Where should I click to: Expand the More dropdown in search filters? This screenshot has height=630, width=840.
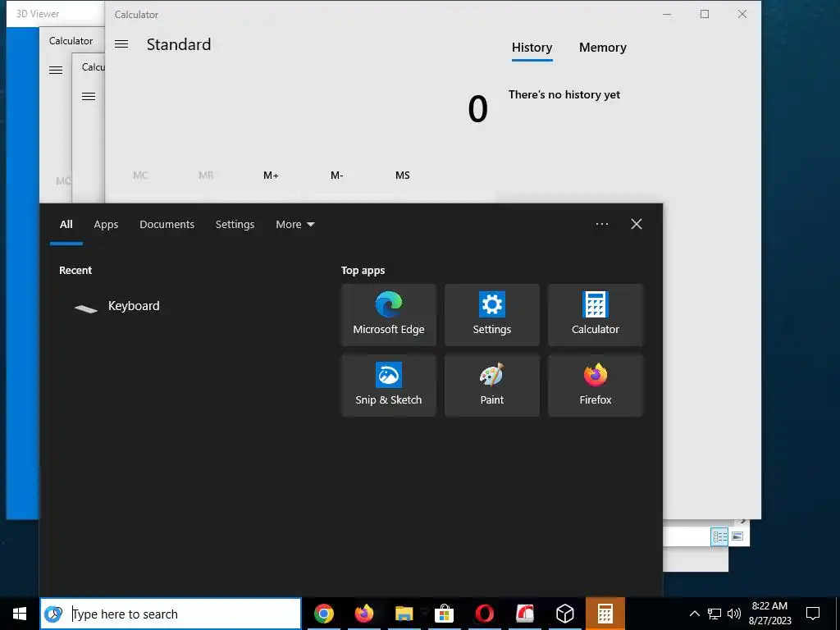(x=295, y=225)
